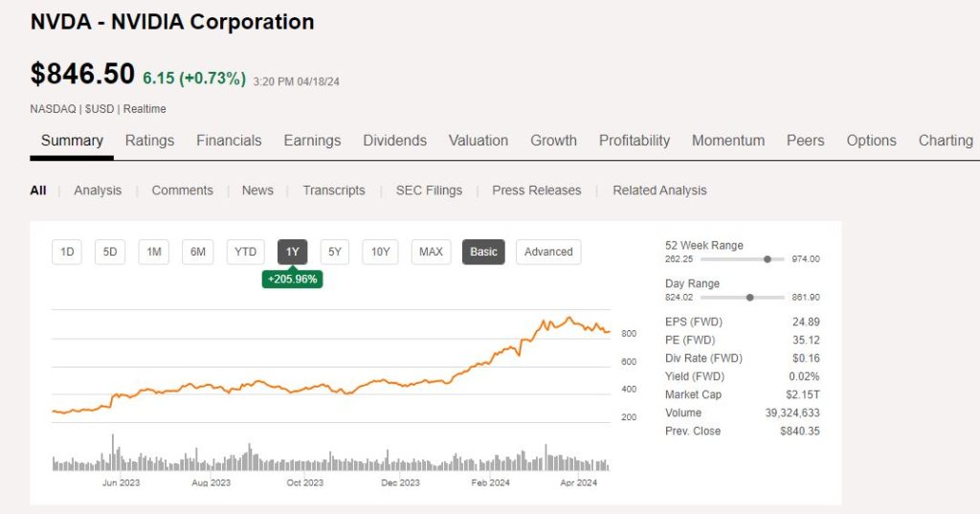
Task: Open the Dividends tab
Action: tap(394, 141)
